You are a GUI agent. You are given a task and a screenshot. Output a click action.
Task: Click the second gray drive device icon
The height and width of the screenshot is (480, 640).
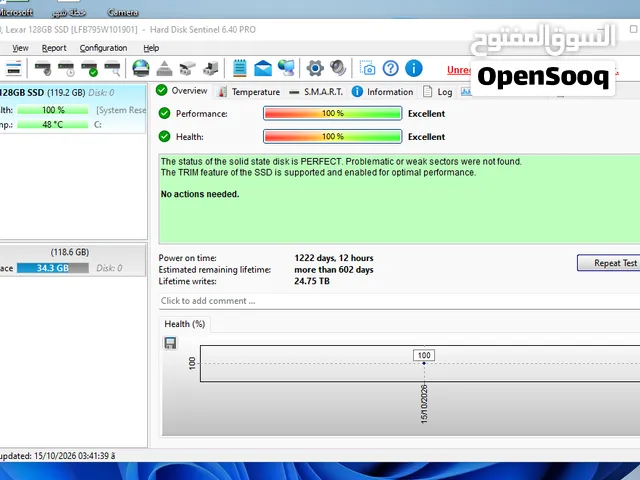pyautogui.click(x=211, y=68)
